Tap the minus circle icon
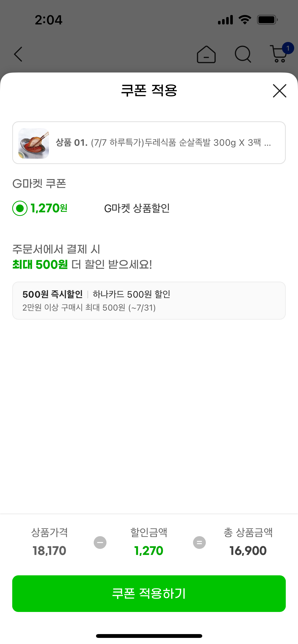Screen dimensions: 298x644 click(100, 543)
